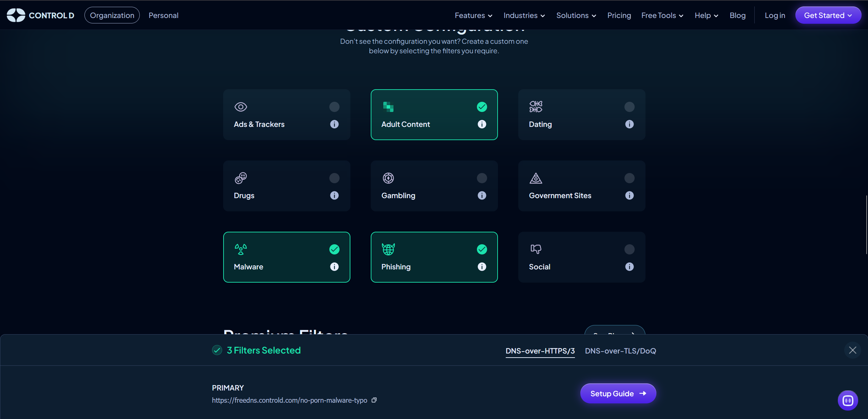Show info for Gambling filter

click(x=482, y=195)
